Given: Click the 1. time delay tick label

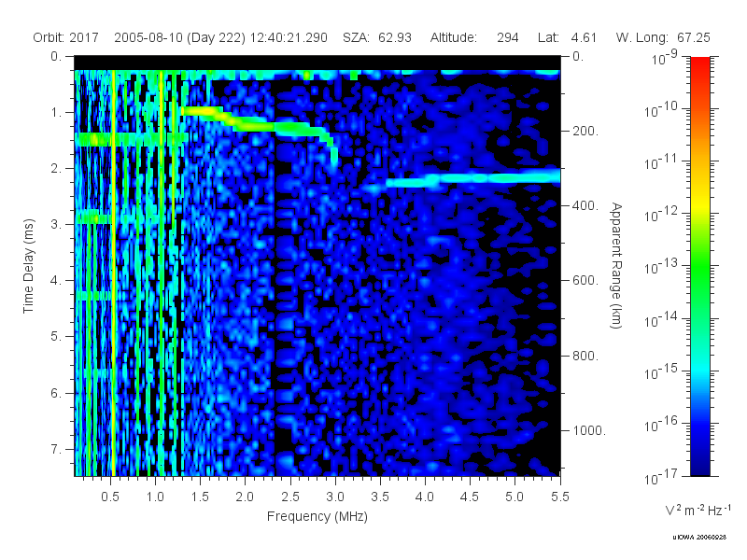Looking at the screenshot, I should point(56,113).
